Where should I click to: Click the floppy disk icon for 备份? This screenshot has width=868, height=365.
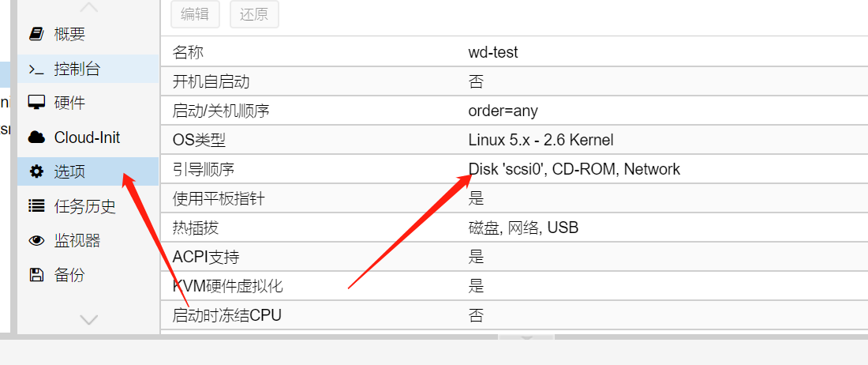point(36,275)
